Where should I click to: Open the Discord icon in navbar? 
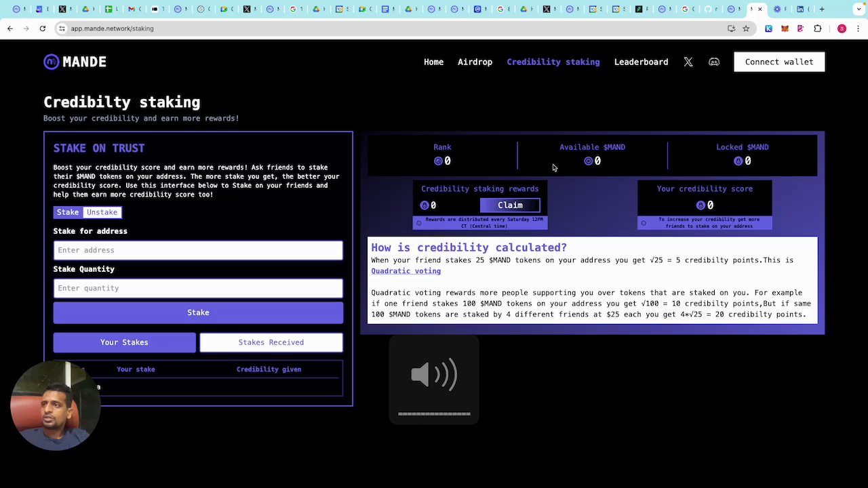pyautogui.click(x=714, y=62)
